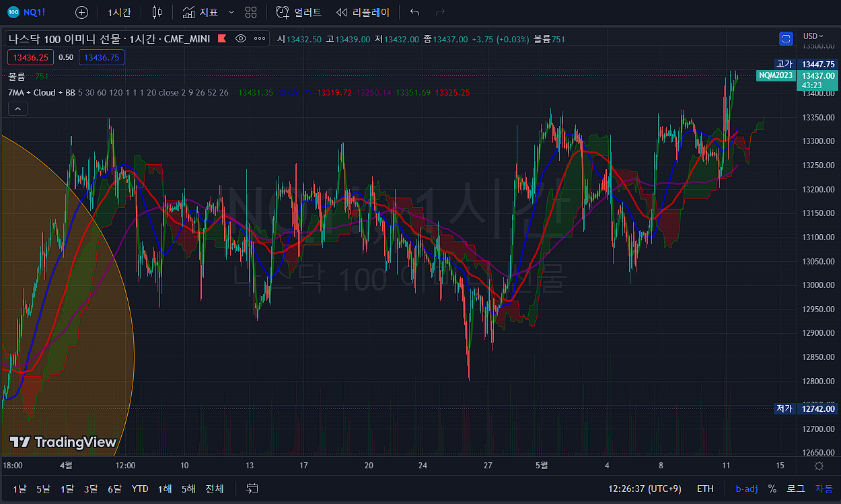Click the add symbol (compare) plus icon
Image resolution: width=841 pixels, height=504 pixels.
tap(81, 12)
